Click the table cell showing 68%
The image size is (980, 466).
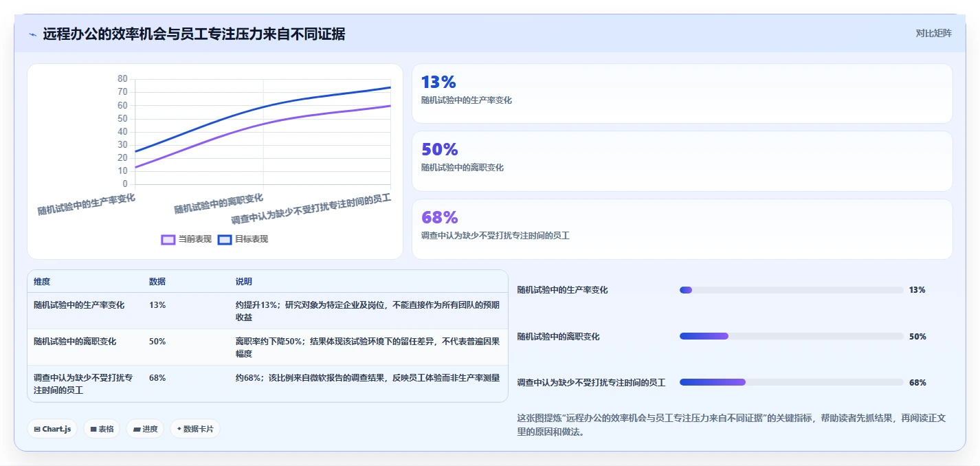click(157, 377)
